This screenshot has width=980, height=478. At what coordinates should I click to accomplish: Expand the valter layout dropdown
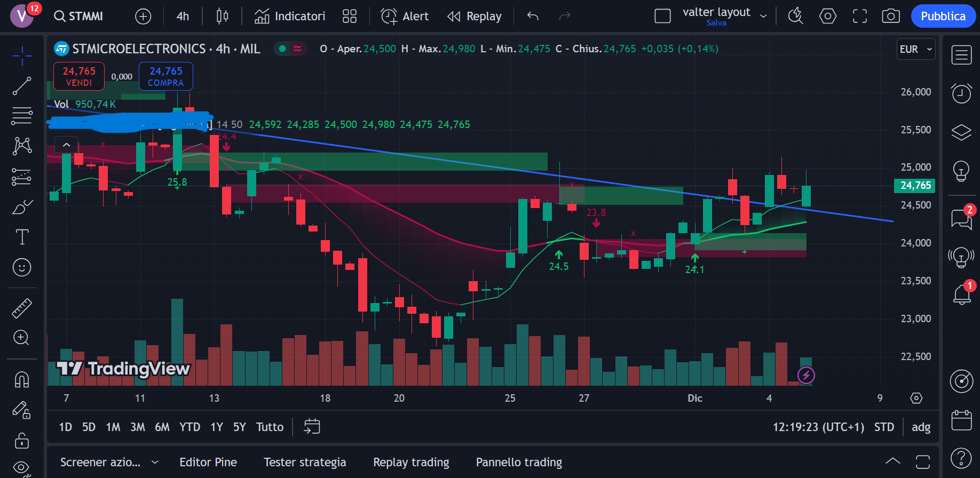pos(763,16)
